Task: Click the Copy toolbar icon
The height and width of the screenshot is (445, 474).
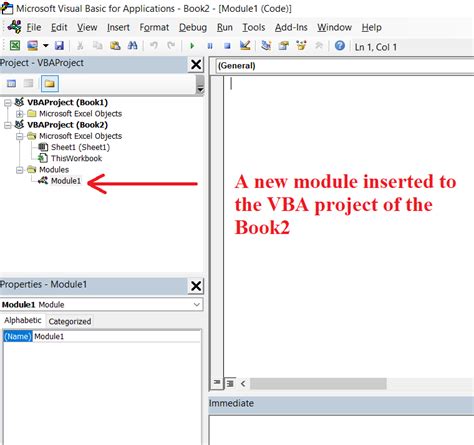Action: tap(97, 45)
